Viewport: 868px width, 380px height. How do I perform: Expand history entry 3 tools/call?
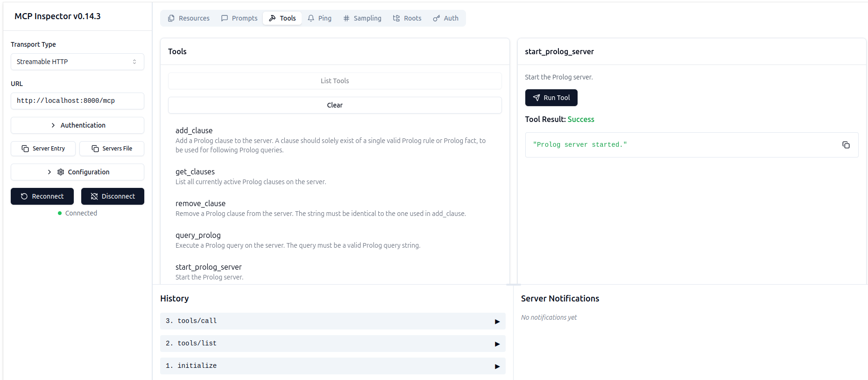point(332,321)
